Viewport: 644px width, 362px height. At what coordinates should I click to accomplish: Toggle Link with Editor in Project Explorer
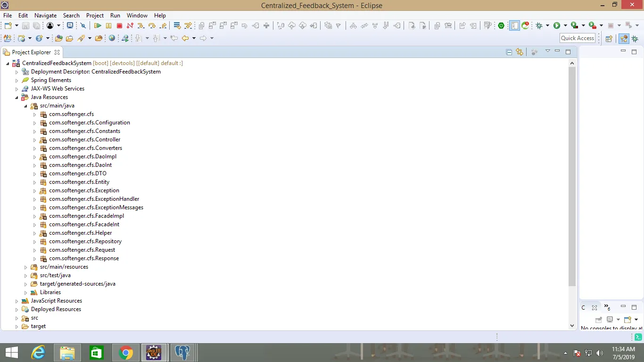tap(520, 52)
